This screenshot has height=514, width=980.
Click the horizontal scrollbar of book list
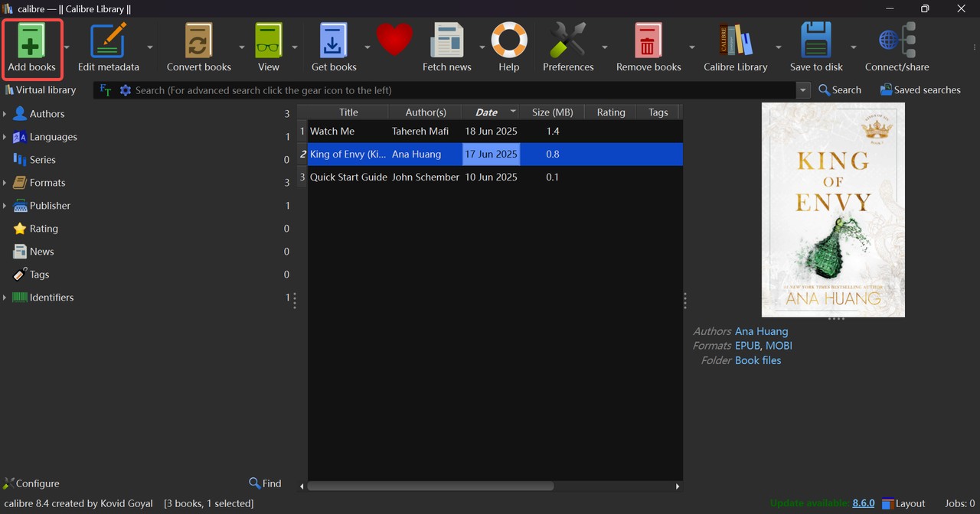coord(430,486)
